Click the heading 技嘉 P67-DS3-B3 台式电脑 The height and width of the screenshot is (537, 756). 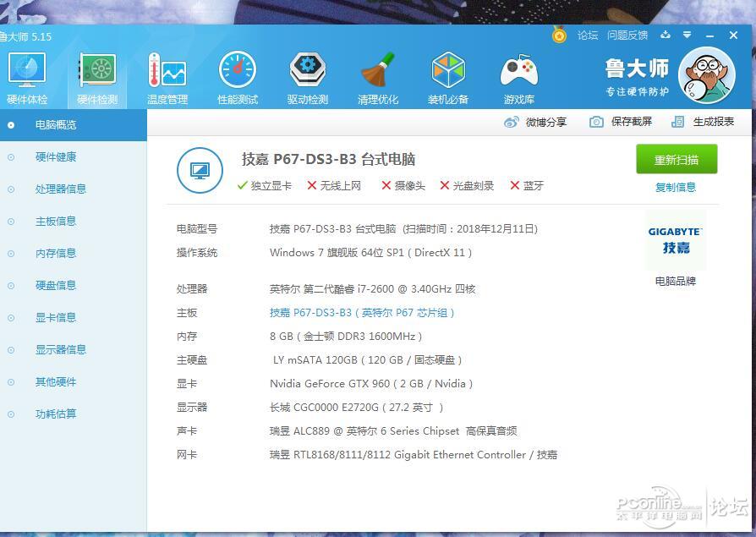[328, 159]
